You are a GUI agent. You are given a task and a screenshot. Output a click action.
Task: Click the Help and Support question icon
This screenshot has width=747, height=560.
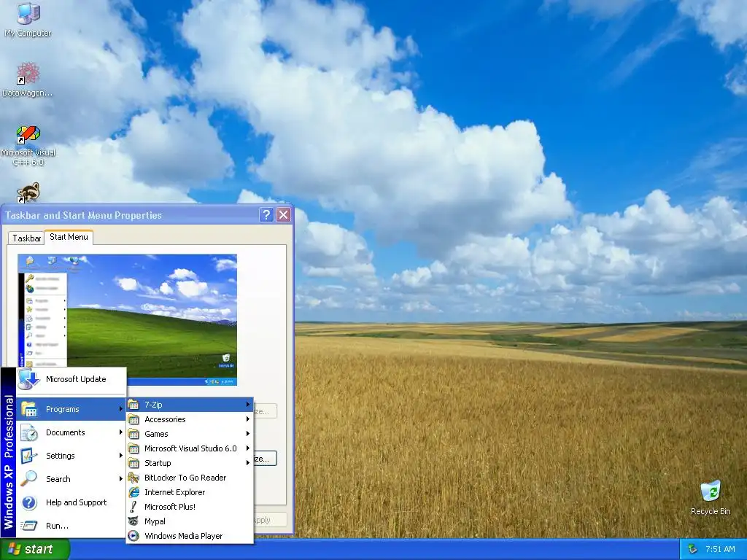coord(29,502)
